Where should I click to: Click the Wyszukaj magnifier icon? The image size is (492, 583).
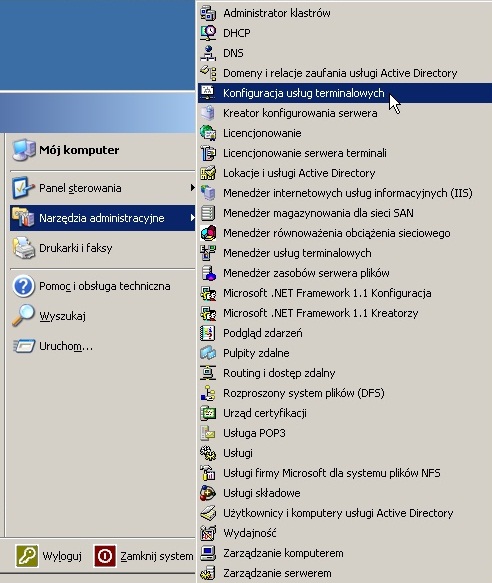[23, 315]
